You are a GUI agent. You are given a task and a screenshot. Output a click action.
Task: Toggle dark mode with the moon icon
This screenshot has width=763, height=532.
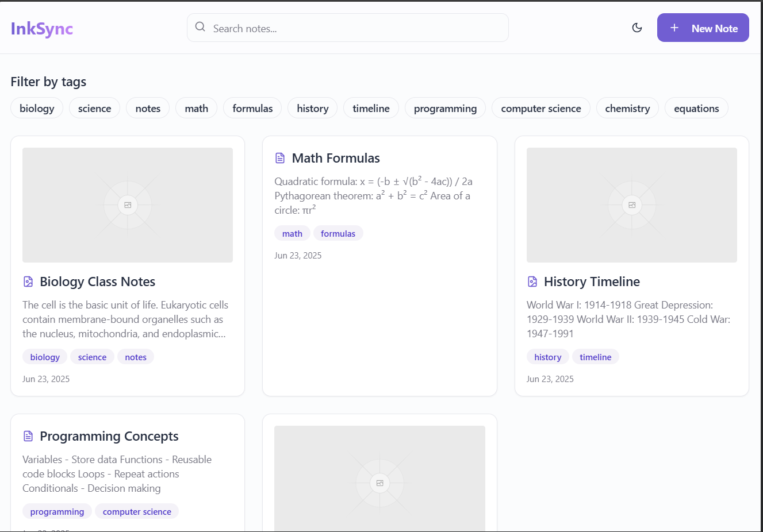(637, 28)
